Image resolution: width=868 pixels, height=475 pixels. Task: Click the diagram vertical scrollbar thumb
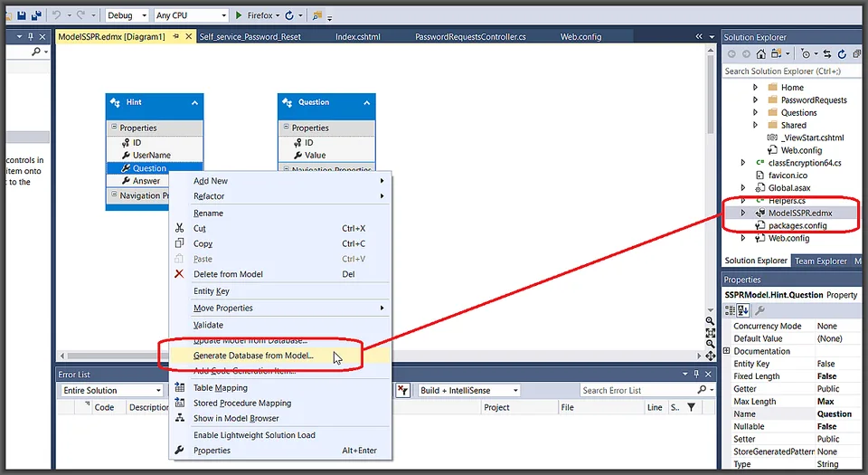tap(711, 94)
